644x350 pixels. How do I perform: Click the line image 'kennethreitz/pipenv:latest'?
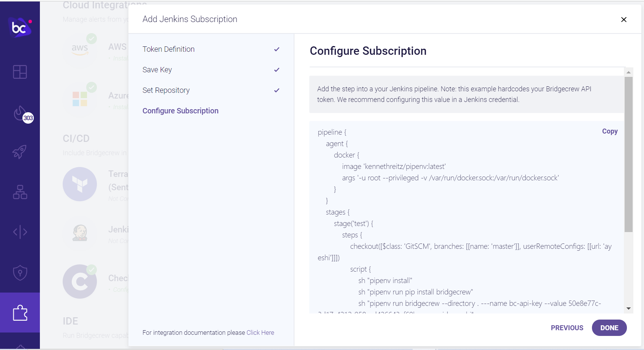[394, 167]
